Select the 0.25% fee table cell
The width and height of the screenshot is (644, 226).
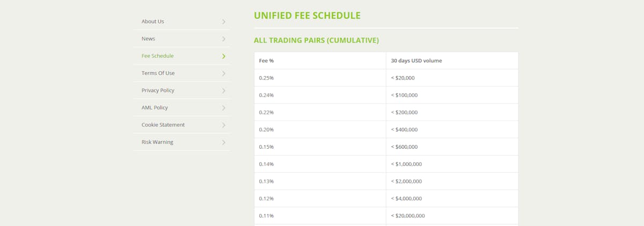coord(320,78)
